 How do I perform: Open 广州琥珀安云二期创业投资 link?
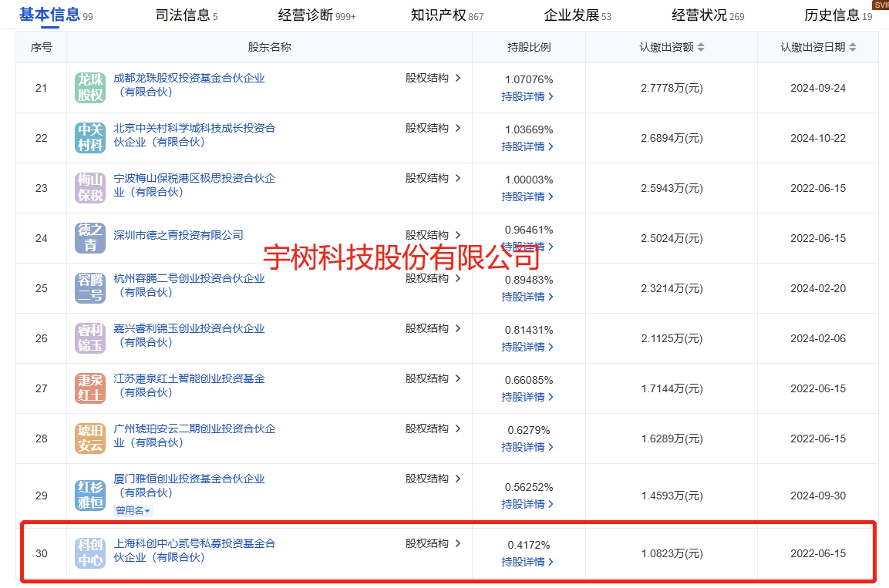pos(194,435)
